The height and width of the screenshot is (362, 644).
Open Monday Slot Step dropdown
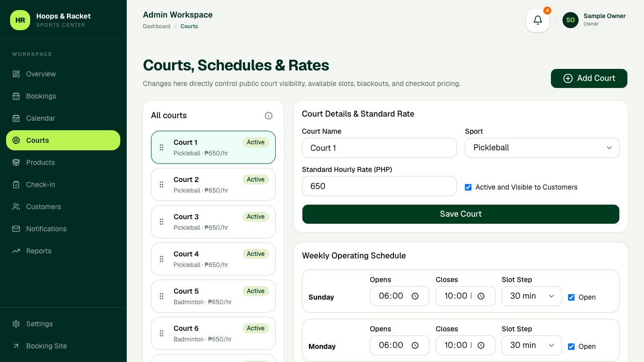point(532,345)
